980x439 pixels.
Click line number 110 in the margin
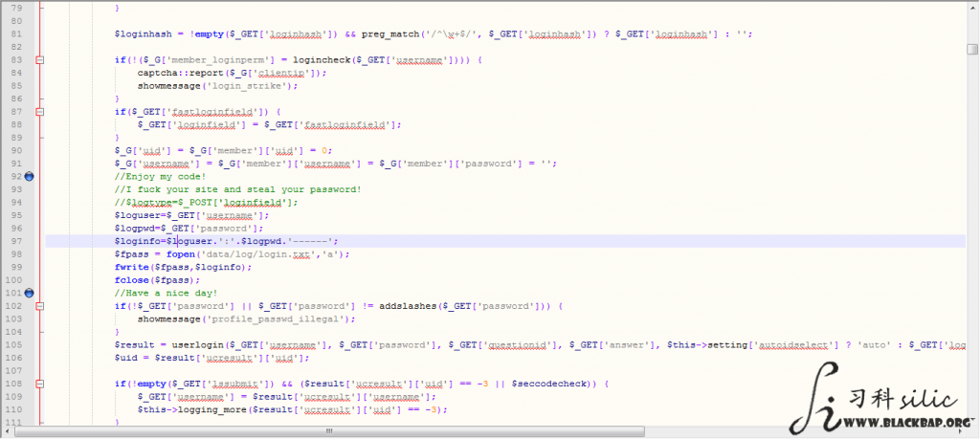pyautogui.click(x=15, y=409)
